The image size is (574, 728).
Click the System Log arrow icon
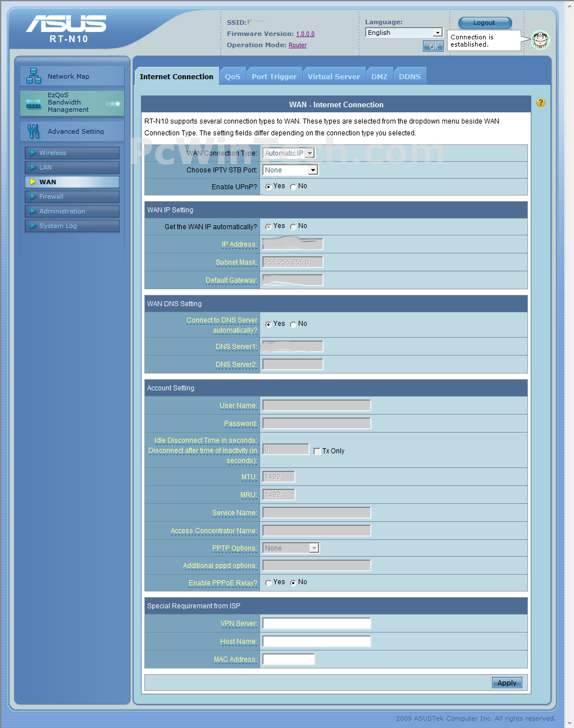33,226
